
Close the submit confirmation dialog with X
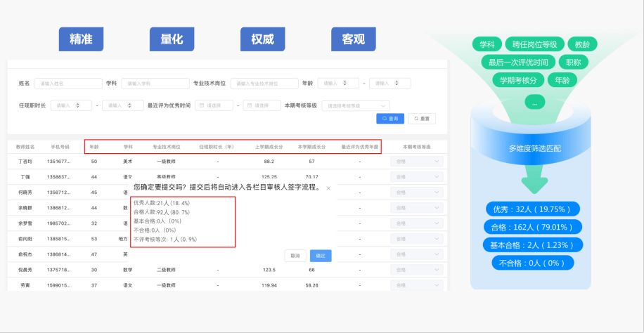tap(328, 189)
